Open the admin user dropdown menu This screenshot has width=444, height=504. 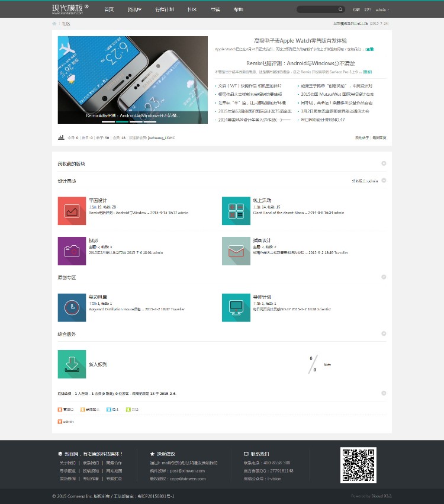[382, 10]
